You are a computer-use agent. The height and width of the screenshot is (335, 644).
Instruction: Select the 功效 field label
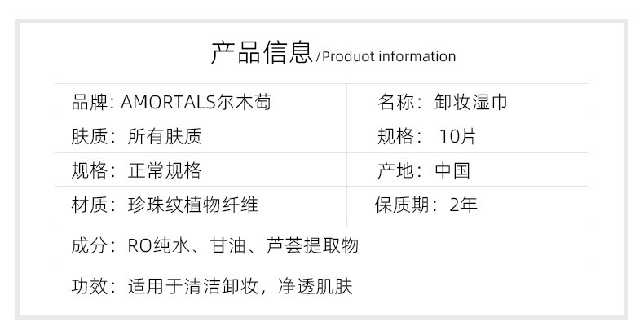click(x=89, y=287)
